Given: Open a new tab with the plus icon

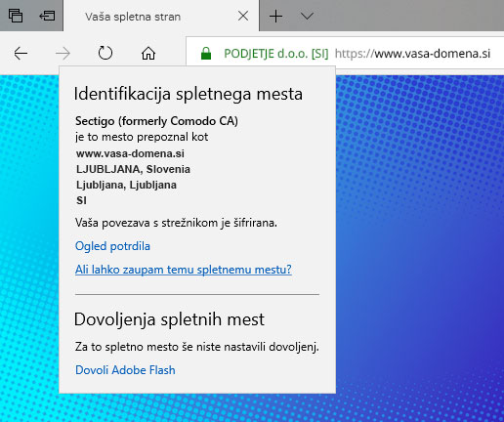Looking at the screenshot, I should click(x=275, y=16).
